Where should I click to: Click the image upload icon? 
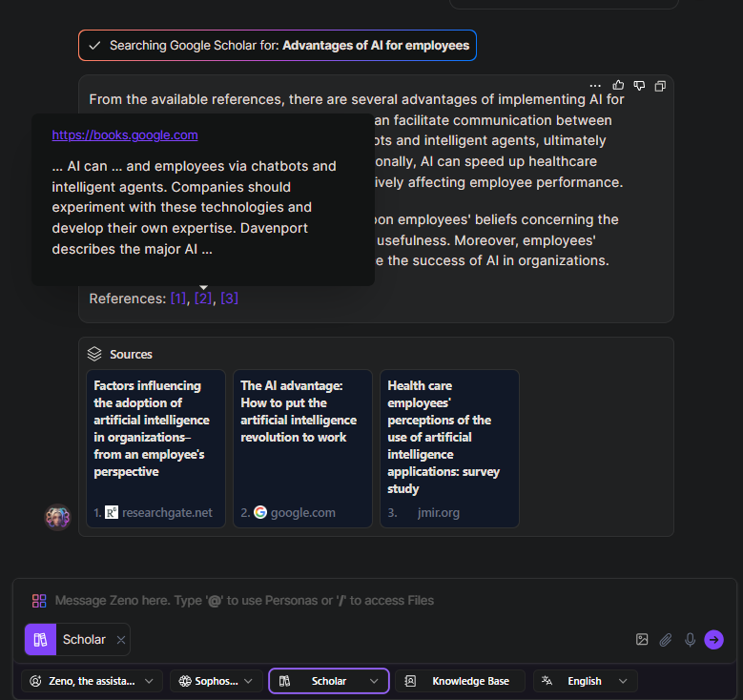click(642, 639)
